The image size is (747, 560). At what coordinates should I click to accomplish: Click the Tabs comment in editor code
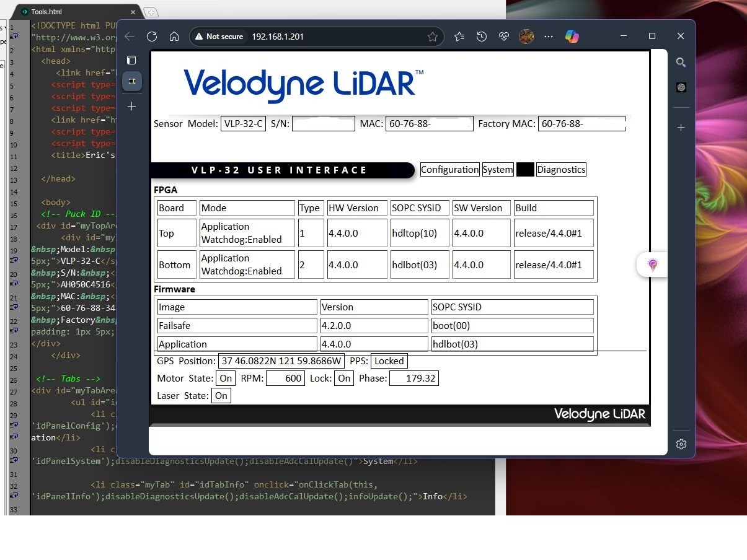[x=68, y=378]
